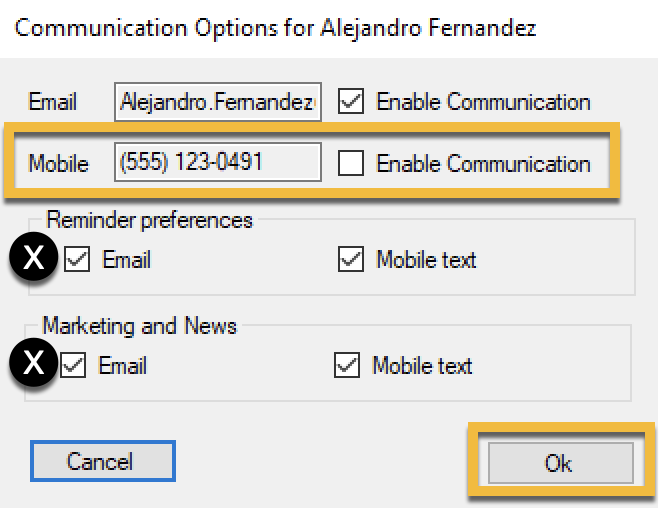Click the black X marker beside Marketing Email
The height and width of the screenshot is (508, 662).
[x=34, y=362]
